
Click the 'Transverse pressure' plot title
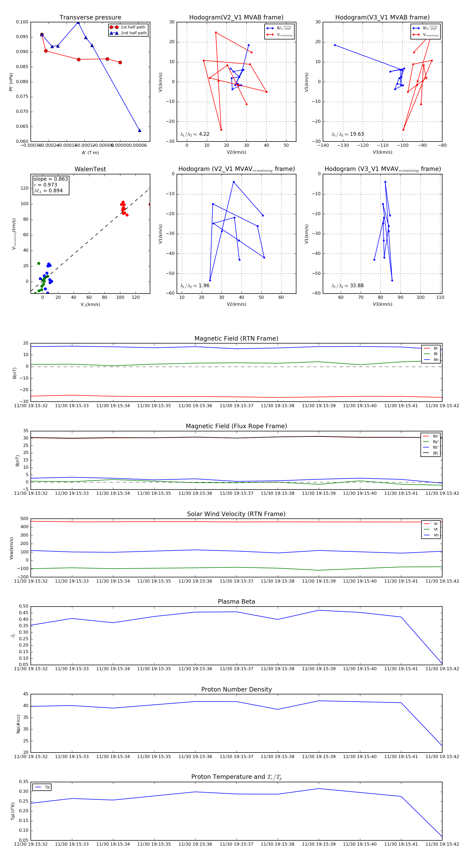[90, 18]
